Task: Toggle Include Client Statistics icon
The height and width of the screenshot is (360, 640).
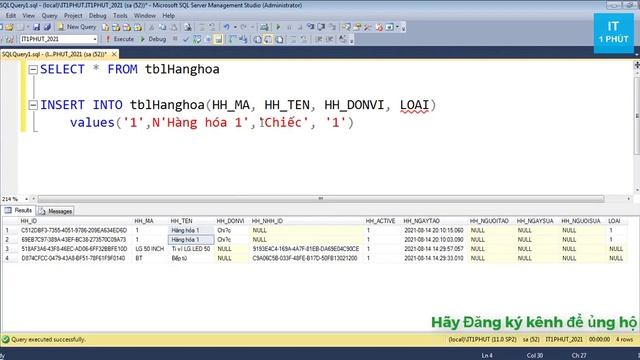Action: tap(243, 39)
